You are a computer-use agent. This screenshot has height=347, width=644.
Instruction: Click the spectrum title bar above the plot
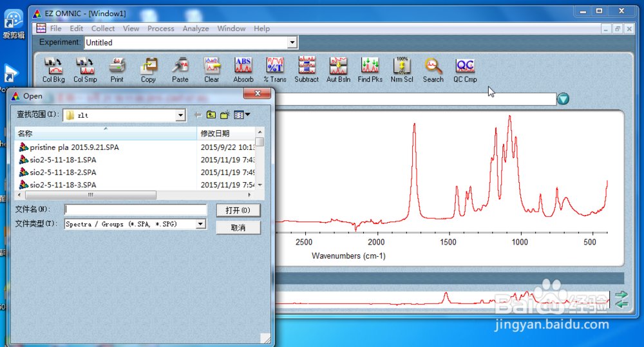(x=415, y=99)
